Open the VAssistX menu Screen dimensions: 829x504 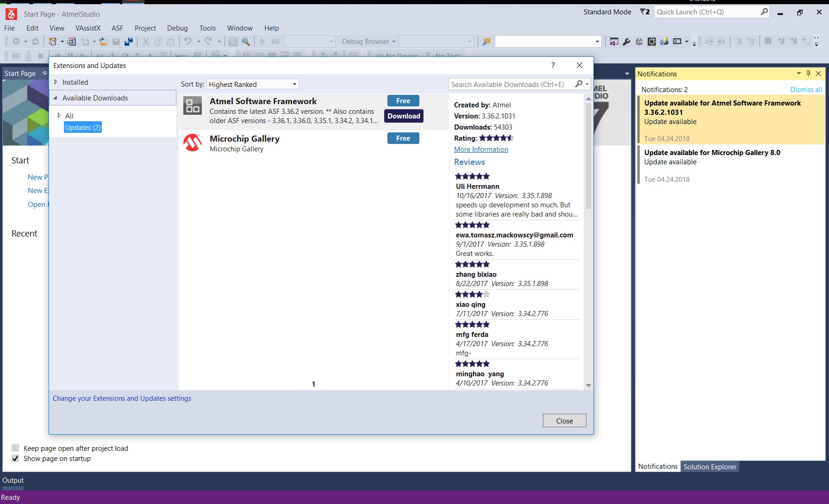88,28
